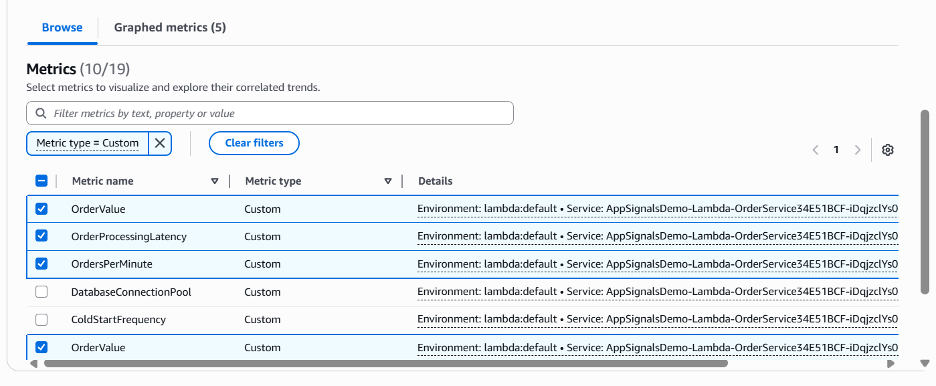Click ColdStartFrequency metric name
Viewport: 936px width, 386px height.
(118, 320)
